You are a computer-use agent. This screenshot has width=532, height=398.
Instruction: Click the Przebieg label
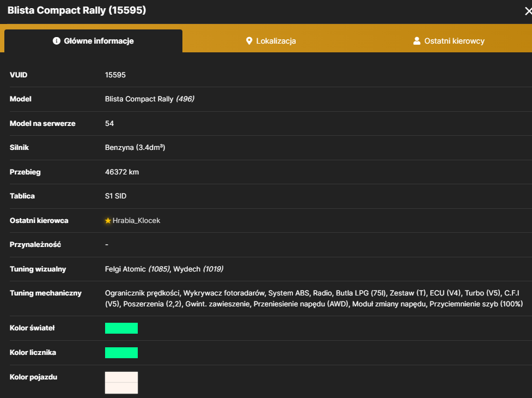pos(25,172)
